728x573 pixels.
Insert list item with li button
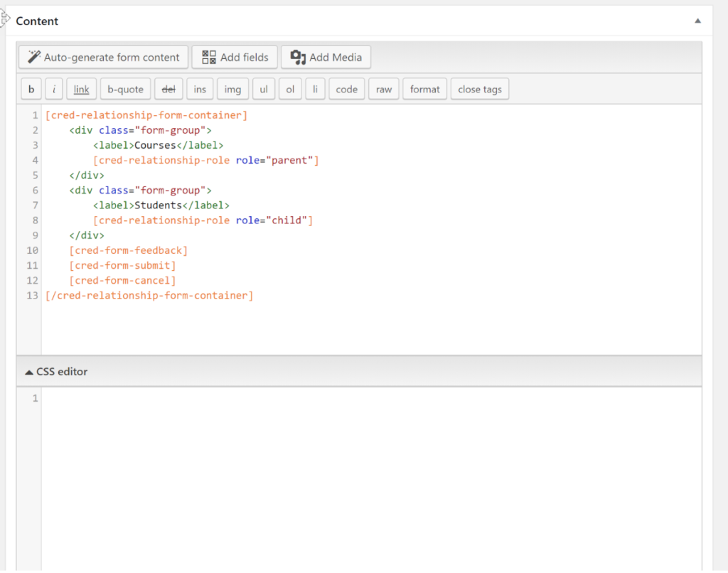point(315,90)
